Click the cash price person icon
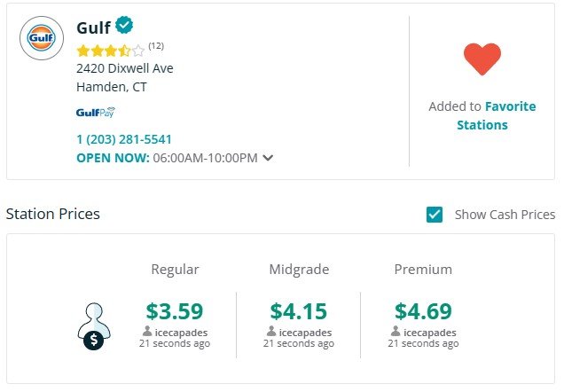This screenshot has height=392, width=564. 94,326
